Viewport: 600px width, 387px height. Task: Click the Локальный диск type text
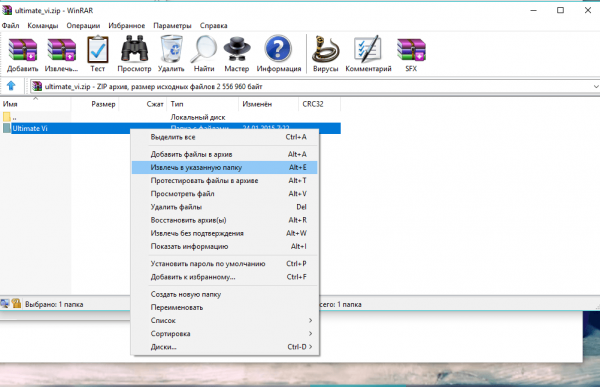198,117
